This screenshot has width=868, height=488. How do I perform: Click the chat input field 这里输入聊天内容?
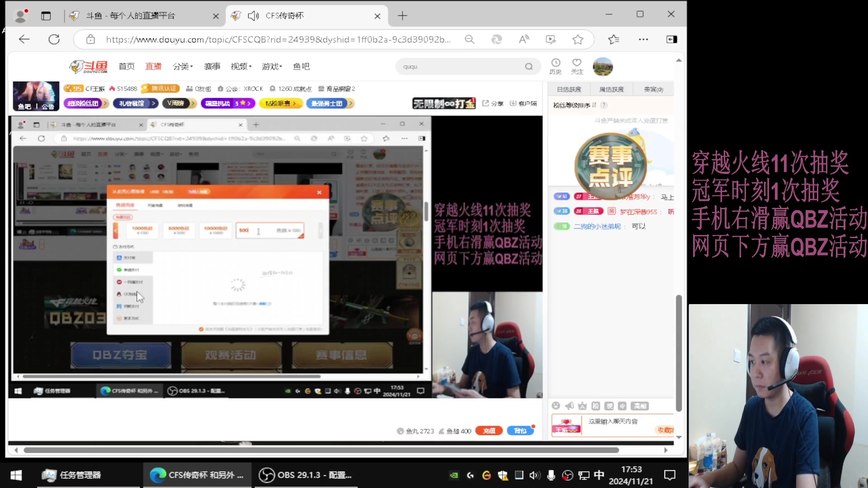618,422
